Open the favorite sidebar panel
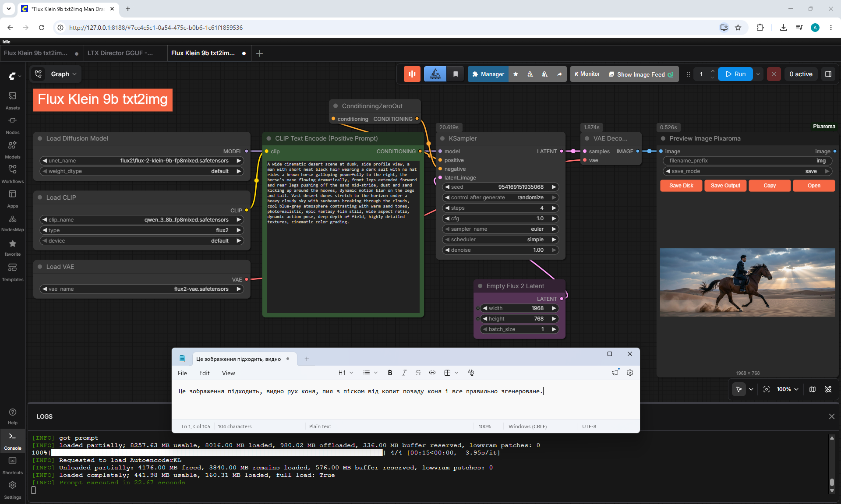Image resolution: width=841 pixels, height=504 pixels. click(12, 247)
